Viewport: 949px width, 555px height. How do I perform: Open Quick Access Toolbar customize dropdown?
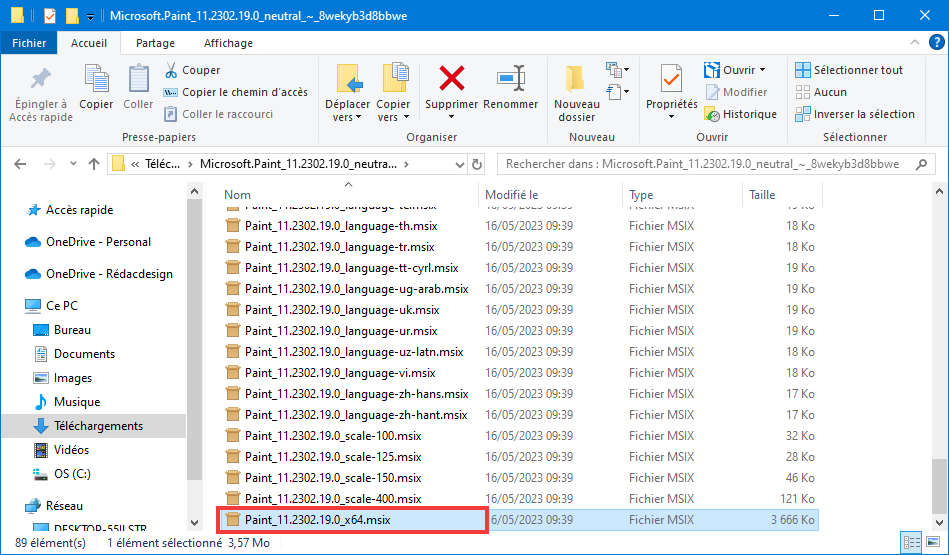tap(90, 16)
